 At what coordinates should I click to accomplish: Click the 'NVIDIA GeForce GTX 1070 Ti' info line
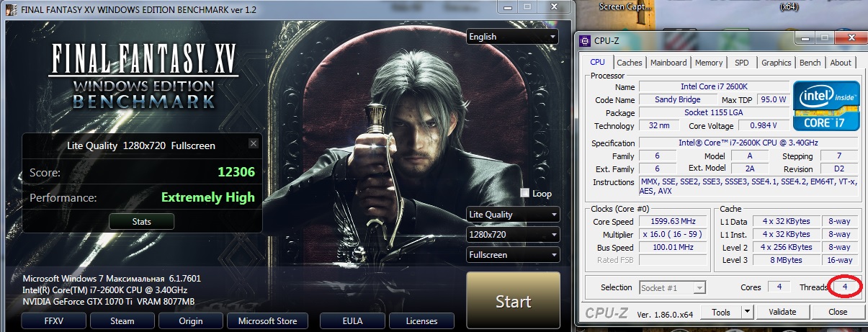108,301
